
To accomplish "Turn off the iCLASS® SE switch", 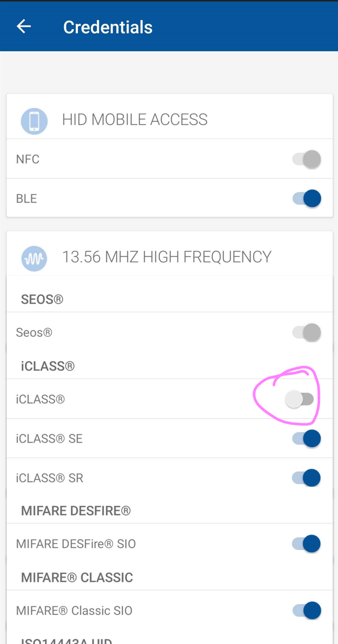I will 306,438.
